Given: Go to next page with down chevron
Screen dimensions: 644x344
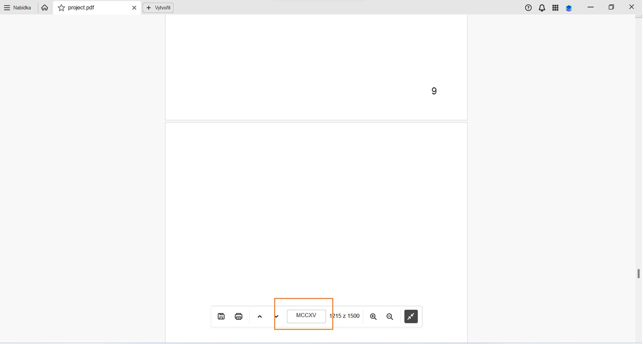Looking at the screenshot, I should click(x=277, y=316).
